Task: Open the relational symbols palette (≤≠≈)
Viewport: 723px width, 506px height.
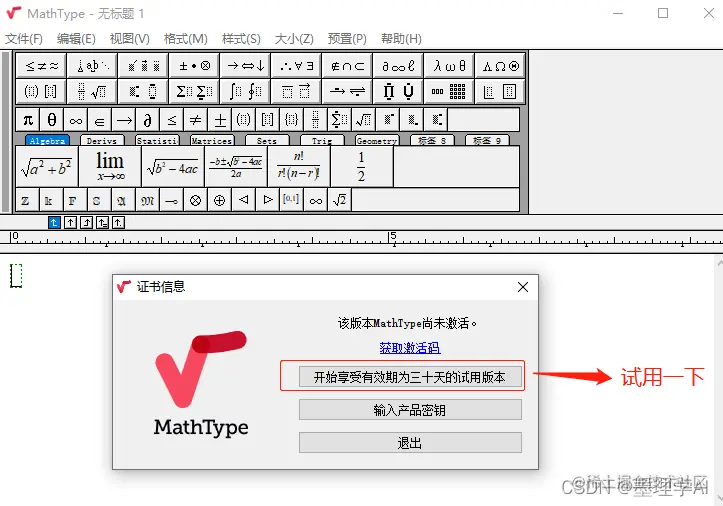Action: [41, 65]
